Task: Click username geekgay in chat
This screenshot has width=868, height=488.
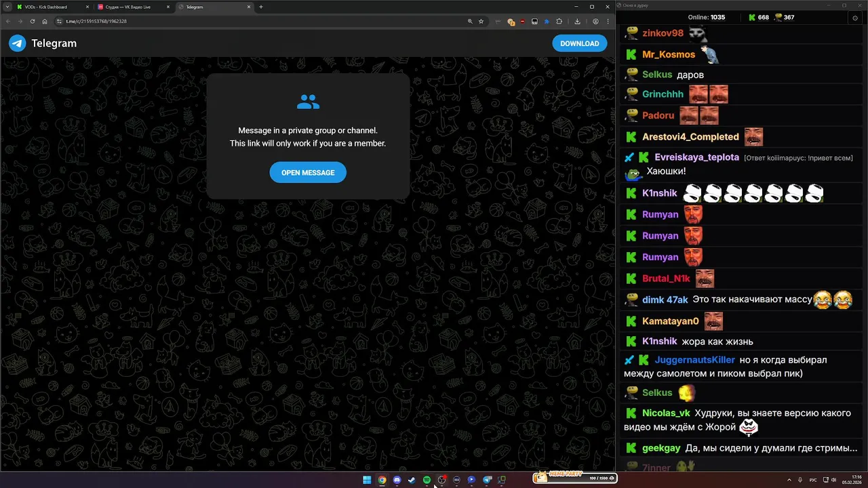Action: click(661, 448)
